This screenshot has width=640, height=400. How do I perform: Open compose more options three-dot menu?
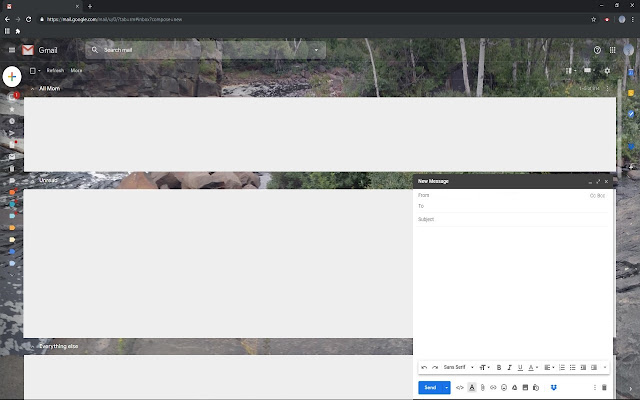coord(594,388)
